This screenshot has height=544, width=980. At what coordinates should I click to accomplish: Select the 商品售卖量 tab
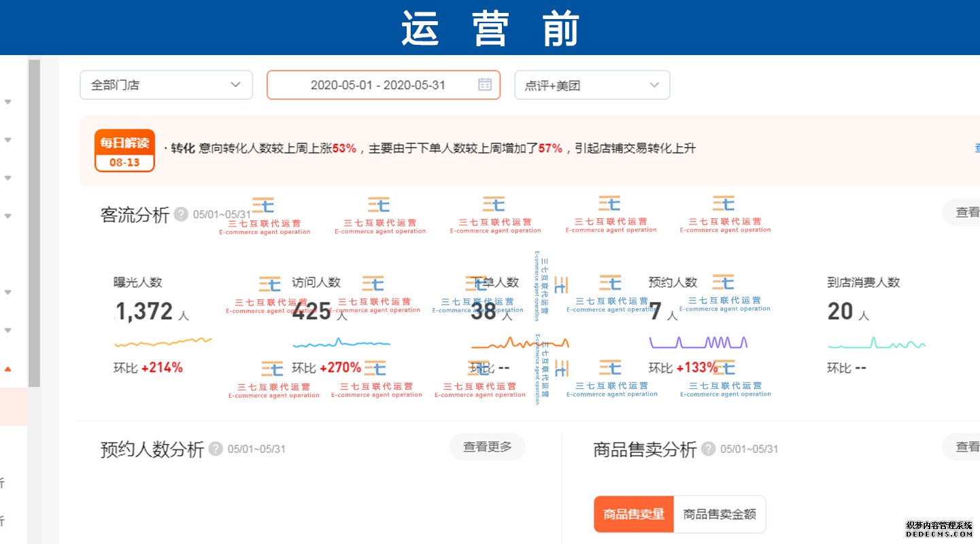tap(634, 514)
